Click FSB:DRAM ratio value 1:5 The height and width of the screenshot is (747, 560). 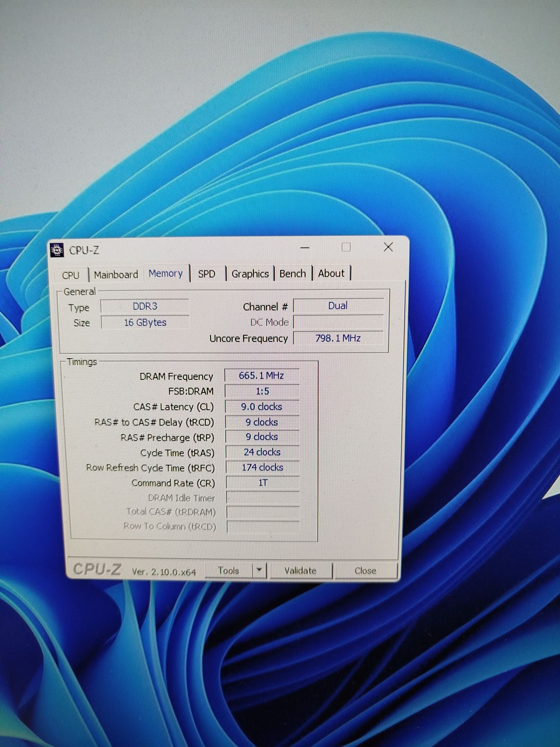pos(262,391)
